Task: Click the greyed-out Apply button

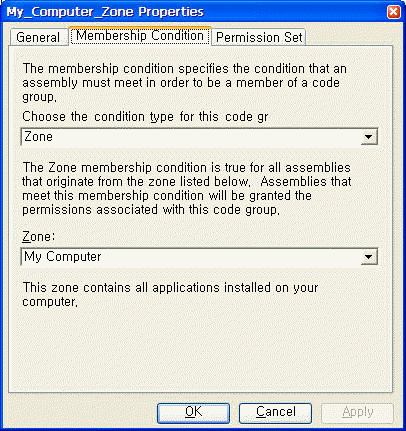Action: point(357,413)
